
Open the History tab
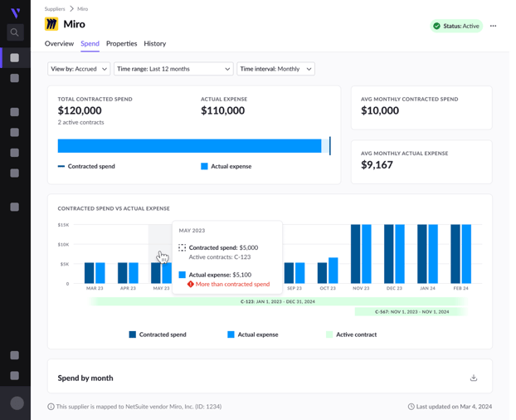[154, 43]
